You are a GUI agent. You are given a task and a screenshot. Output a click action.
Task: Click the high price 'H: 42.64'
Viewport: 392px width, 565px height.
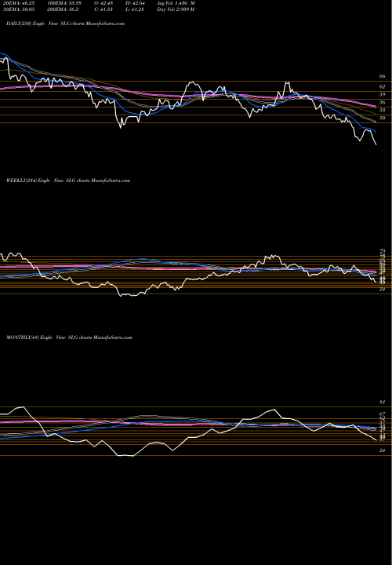pyautogui.click(x=133, y=3)
